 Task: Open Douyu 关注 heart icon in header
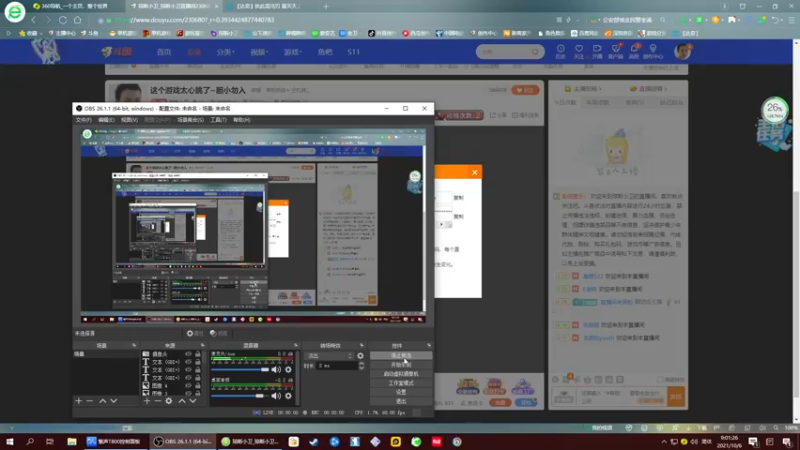pos(579,51)
